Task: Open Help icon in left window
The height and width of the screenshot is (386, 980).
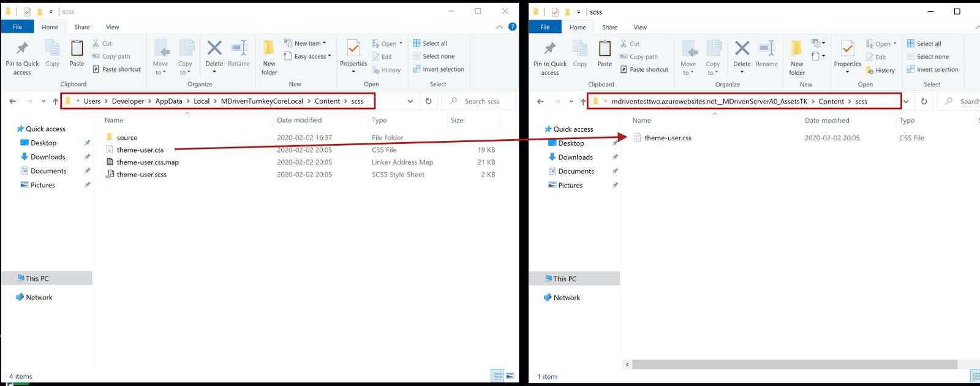Action: (513, 27)
